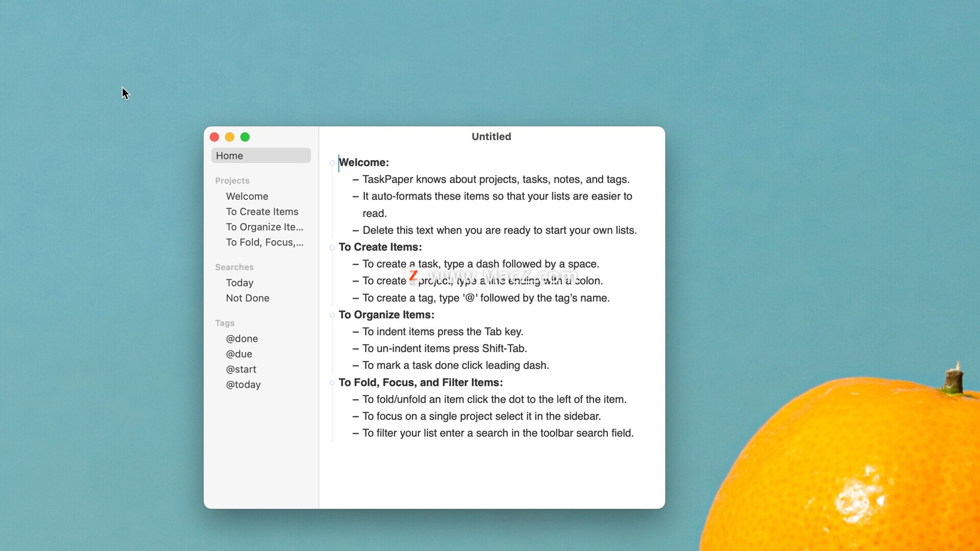
Task: Click the 'To Organize Items:' heading in editor
Action: point(386,315)
